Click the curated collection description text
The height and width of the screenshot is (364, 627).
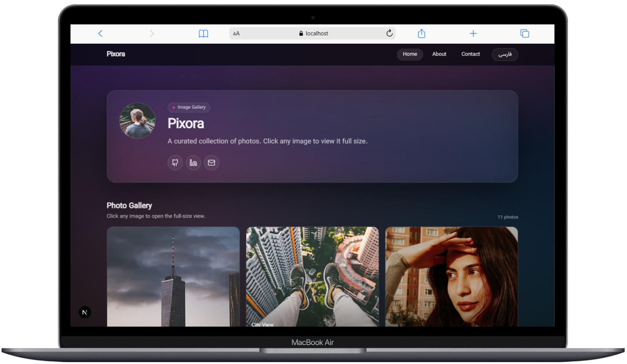[268, 141]
